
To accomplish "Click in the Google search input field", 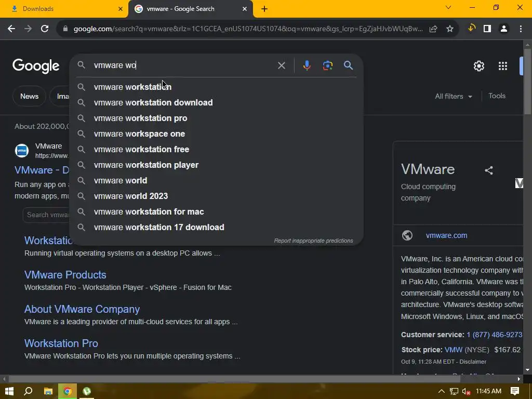I will click(x=183, y=65).
